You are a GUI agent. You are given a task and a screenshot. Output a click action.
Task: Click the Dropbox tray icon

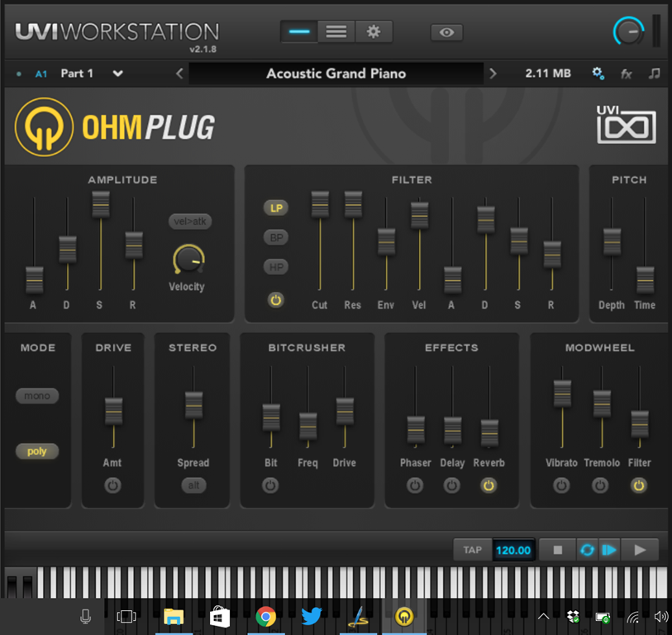pos(573,617)
